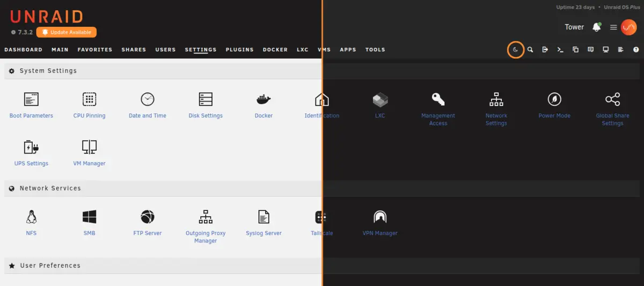Viewport: 644px width, 286px height.
Task: Open UPS Settings
Action: [31, 153]
